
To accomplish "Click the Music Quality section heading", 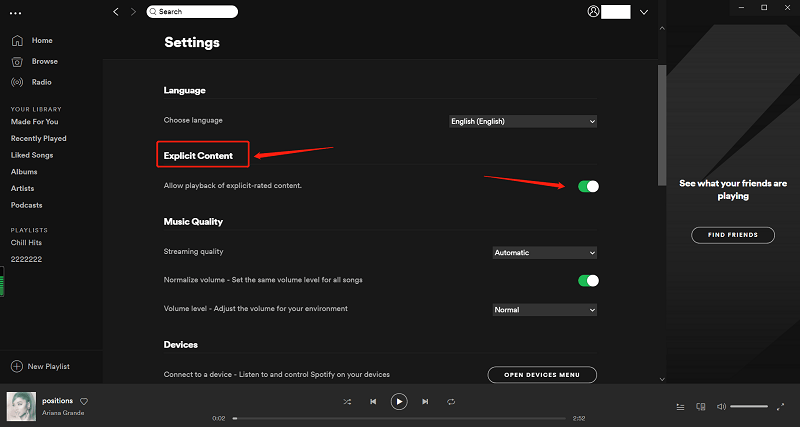I will pos(193,222).
